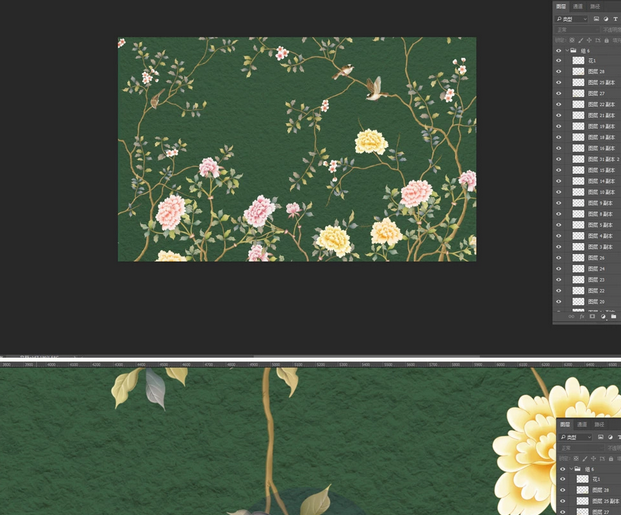
Task: Switch to the 通道 tab in upper panel
Action: click(578, 6)
